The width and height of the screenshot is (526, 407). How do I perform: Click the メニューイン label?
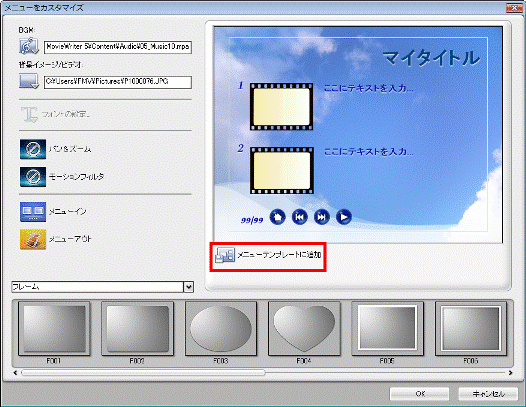click(x=67, y=212)
